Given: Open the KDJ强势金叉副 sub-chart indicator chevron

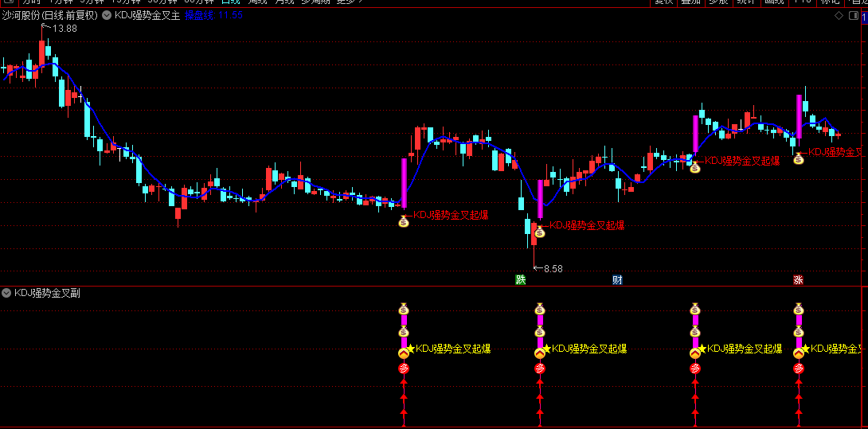Looking at the screenshot, I should (x=6, y=293).
